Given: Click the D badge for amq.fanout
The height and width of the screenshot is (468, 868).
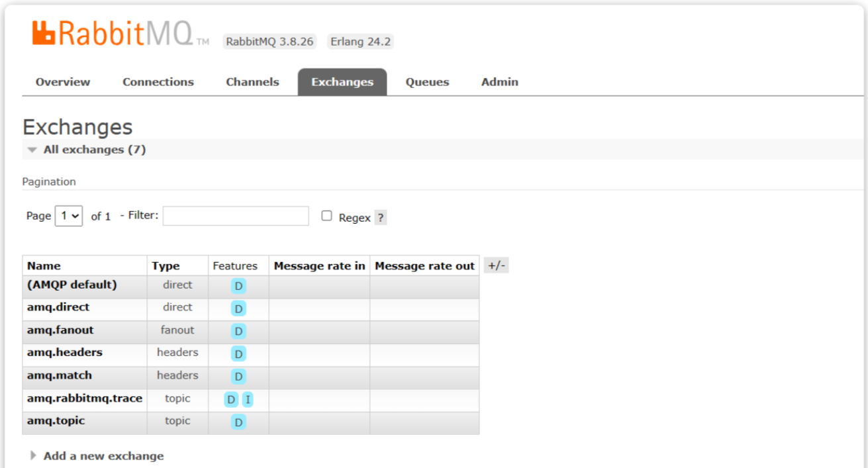Looking at the screenshot, I should point(238,331).
